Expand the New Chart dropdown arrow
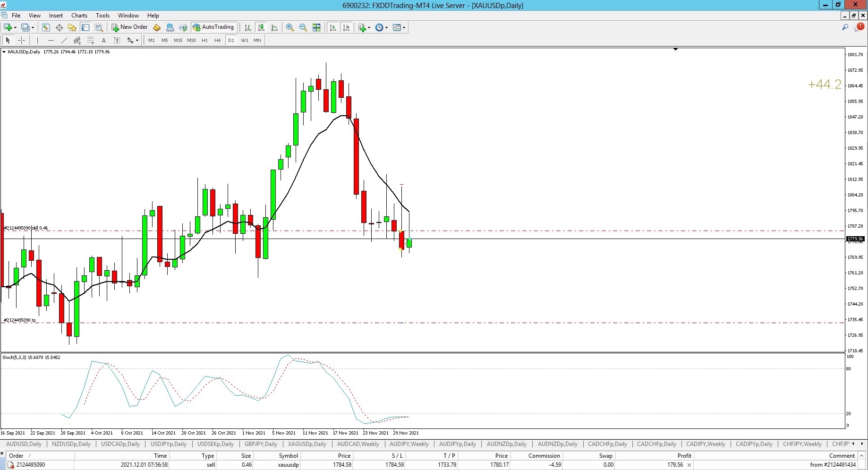 point(15,27)
